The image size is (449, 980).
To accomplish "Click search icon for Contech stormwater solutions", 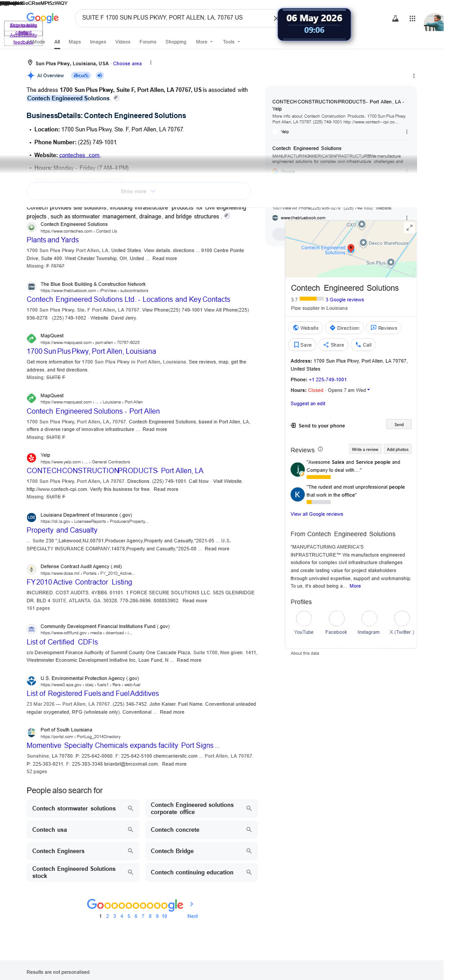I will tap(130, 808).
